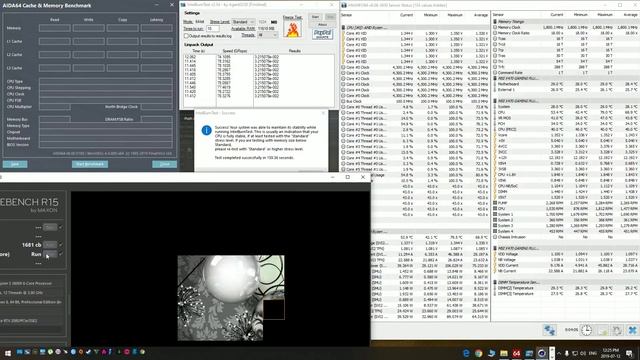Switch to Cinebench taskbar icon
Viewport: 640px width, 360px height.
click(542, 353)
